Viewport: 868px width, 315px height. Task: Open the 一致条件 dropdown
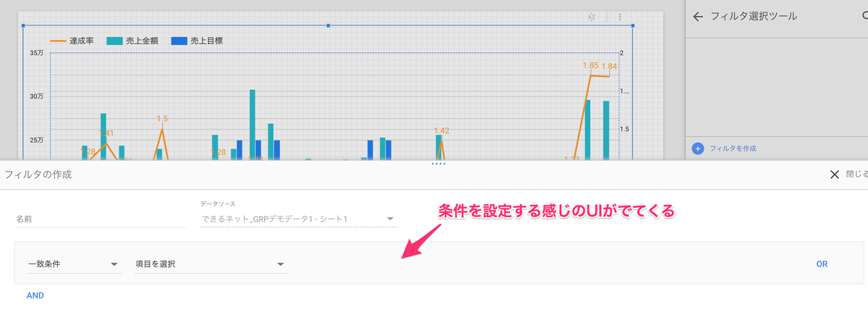click(x=74, y=264)
